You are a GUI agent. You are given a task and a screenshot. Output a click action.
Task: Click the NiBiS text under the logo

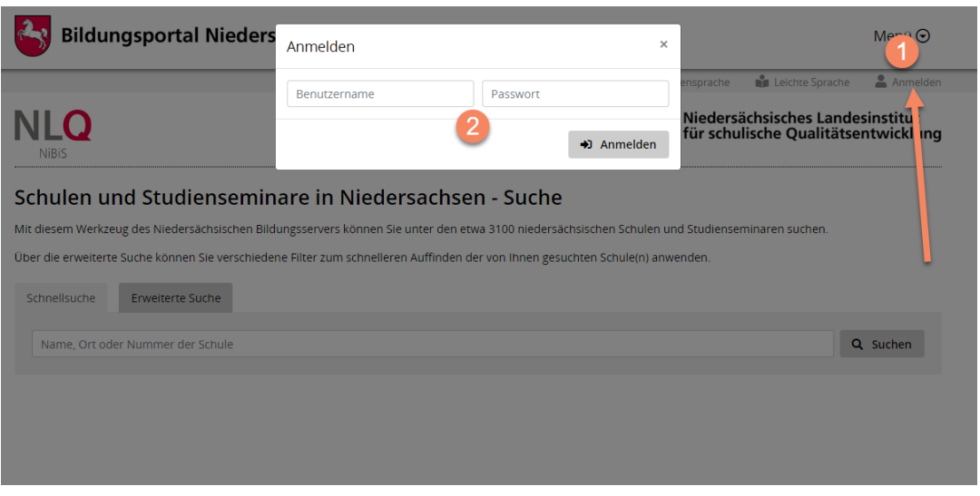(53, 153)
